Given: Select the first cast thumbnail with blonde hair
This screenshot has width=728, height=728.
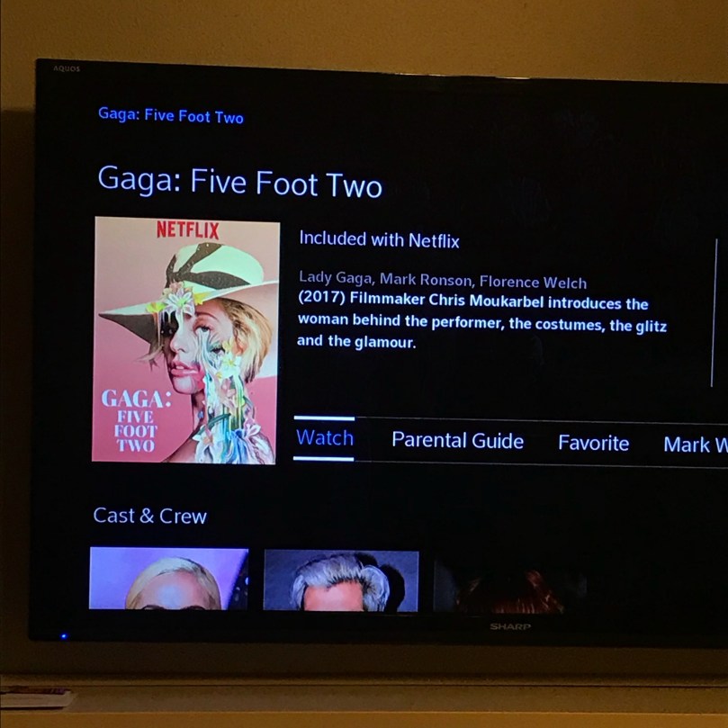Looking at the screenshot, I should [168, 579].
